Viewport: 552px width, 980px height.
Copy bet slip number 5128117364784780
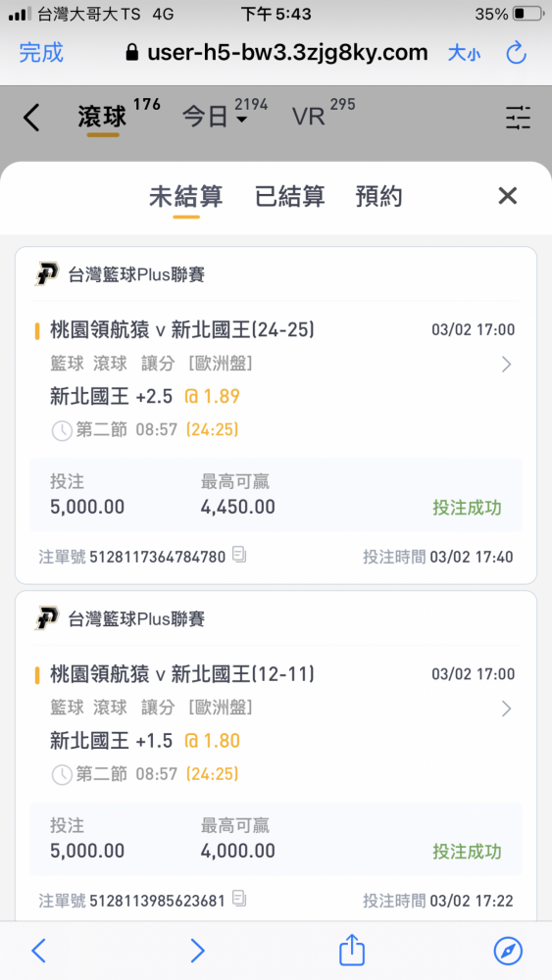(x=239, y=555)
